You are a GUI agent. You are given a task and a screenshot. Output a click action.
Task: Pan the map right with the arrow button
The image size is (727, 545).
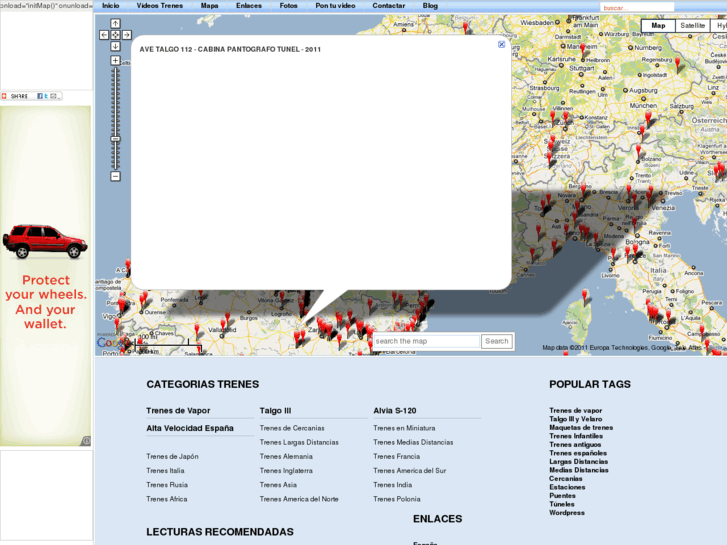(x=127, y=35)
